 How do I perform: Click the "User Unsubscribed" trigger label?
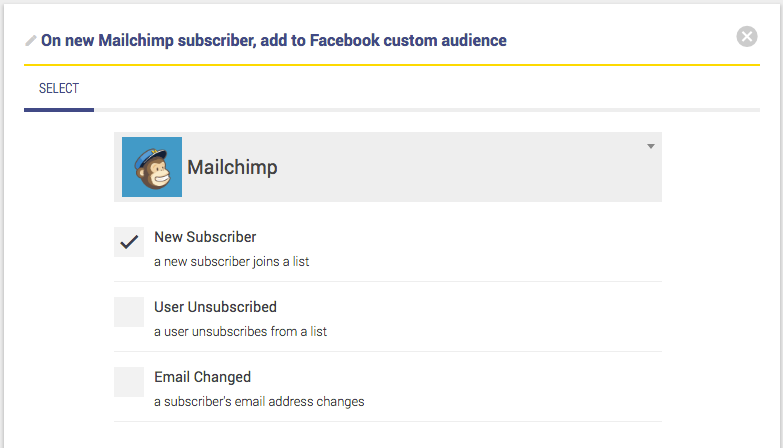pyautogui.click(x=215, y=307)
